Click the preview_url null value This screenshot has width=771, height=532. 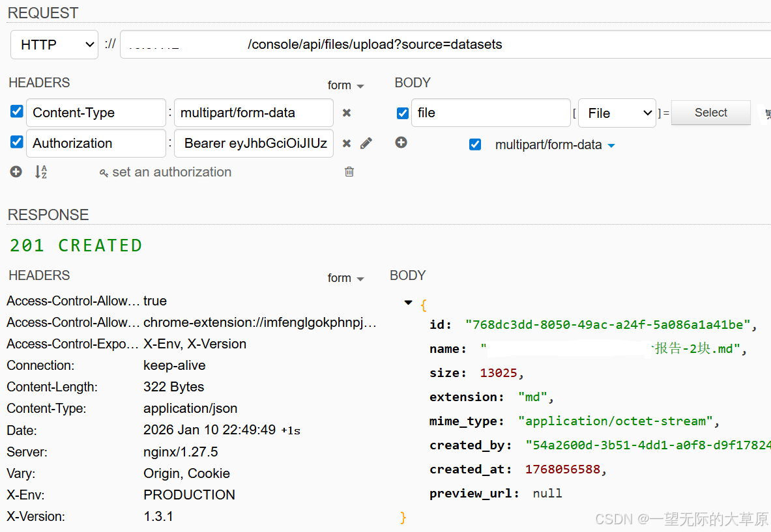tap(547, 493)
